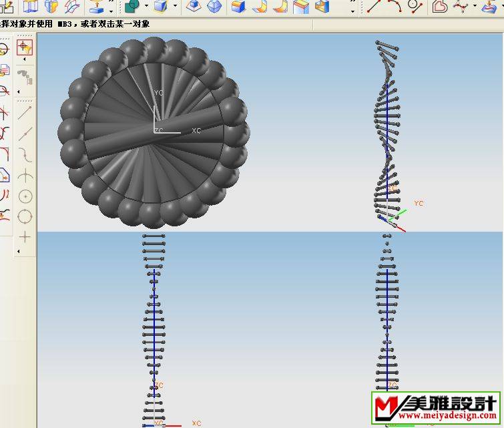Select the Extrude icon with yellow arrow
The height and width of the screenshot is (428, 504).
tap(96, 6)
